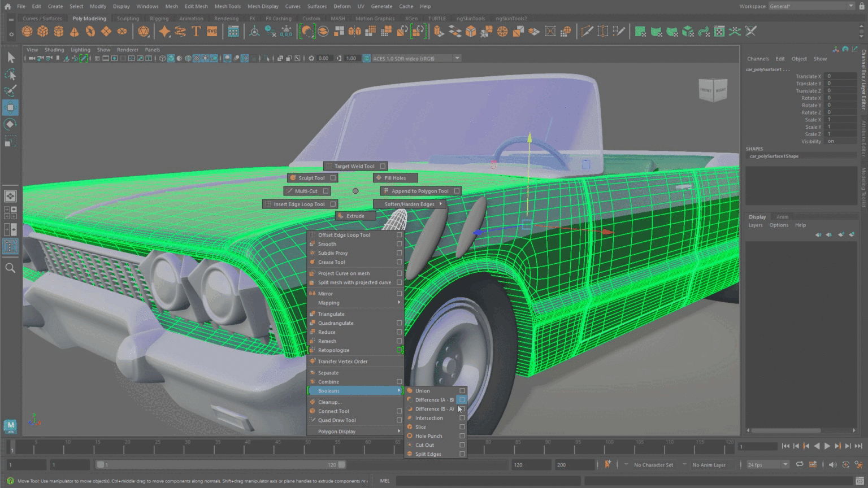Click the search magnifier icon in left sidebar
Screen dimensions: 868x488
click(10, 268)
